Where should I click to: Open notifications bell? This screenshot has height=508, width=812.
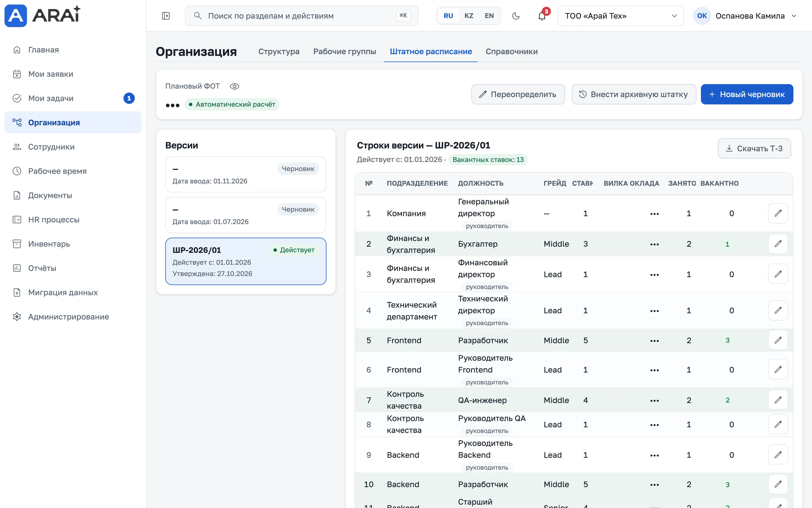click(542, 16)
